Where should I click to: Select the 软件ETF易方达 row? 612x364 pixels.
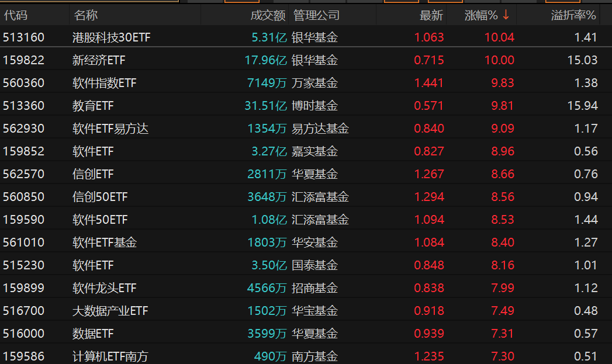(306, 129)
